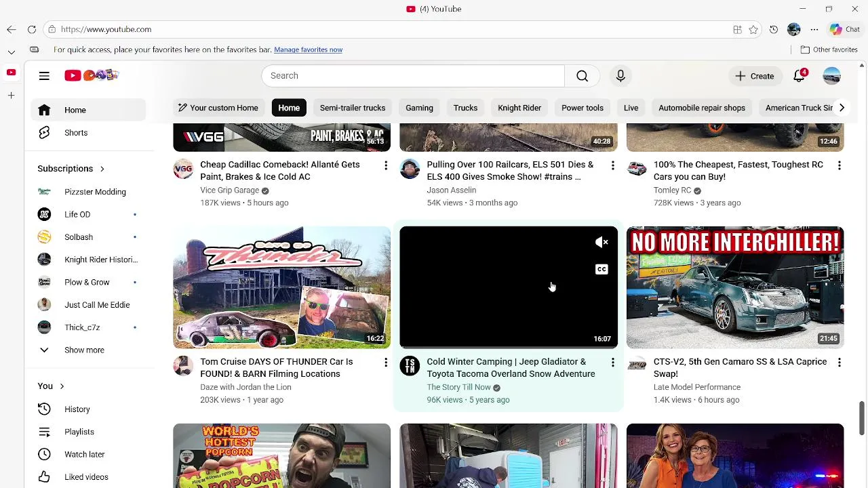Add this page to favorites star
868x488 pixels.
[753, 30]
